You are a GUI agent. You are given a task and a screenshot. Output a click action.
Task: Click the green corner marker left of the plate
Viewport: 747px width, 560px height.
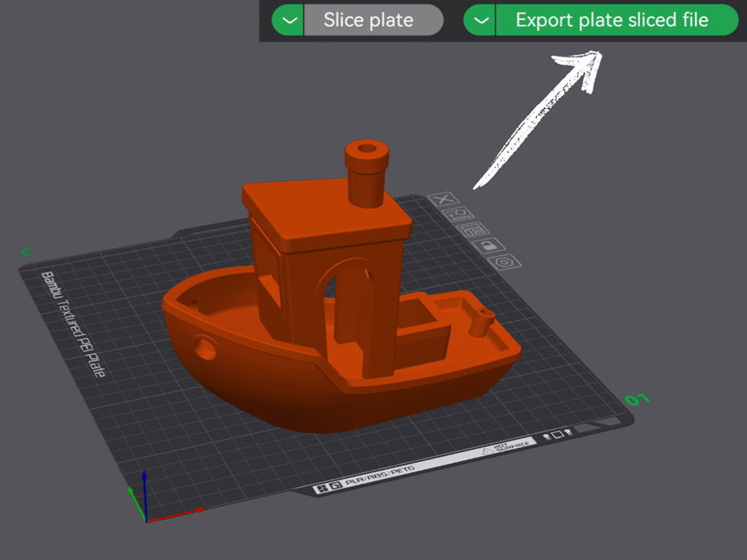pos(27,250)
